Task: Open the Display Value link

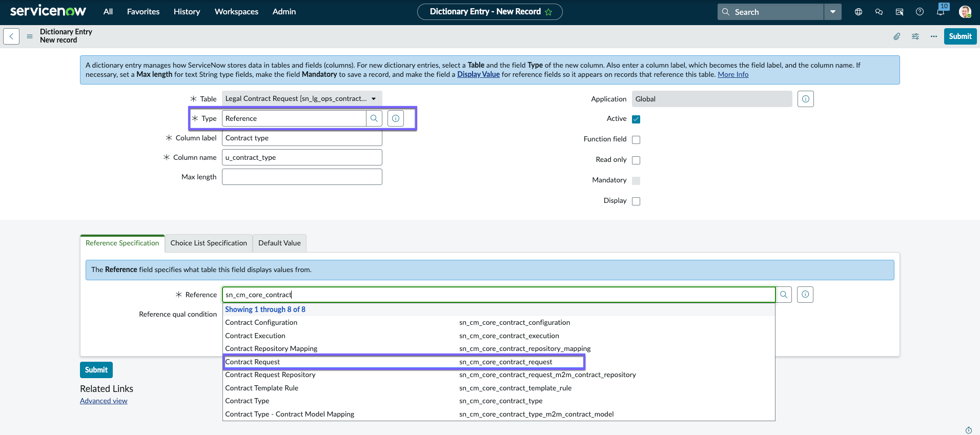Action: (478, 75)
